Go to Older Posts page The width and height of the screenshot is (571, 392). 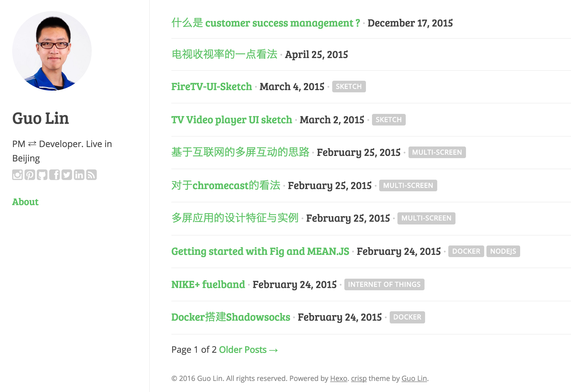point(248,350)
